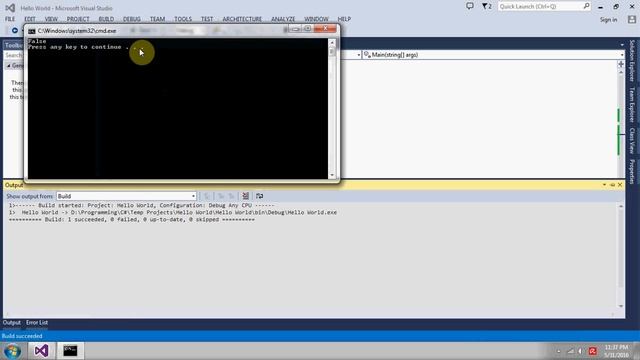Open the TEST menu

pyautogui.click(x=207, y=19)
